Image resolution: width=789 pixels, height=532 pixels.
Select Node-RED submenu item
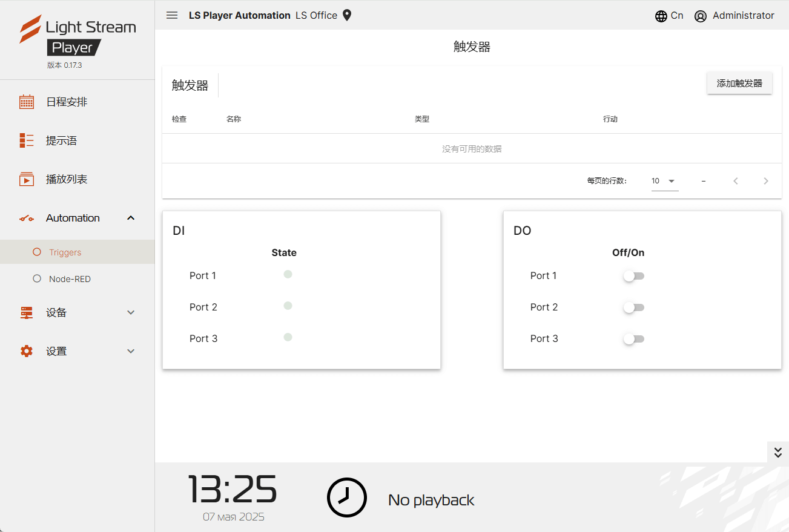(x=78, y=279)
